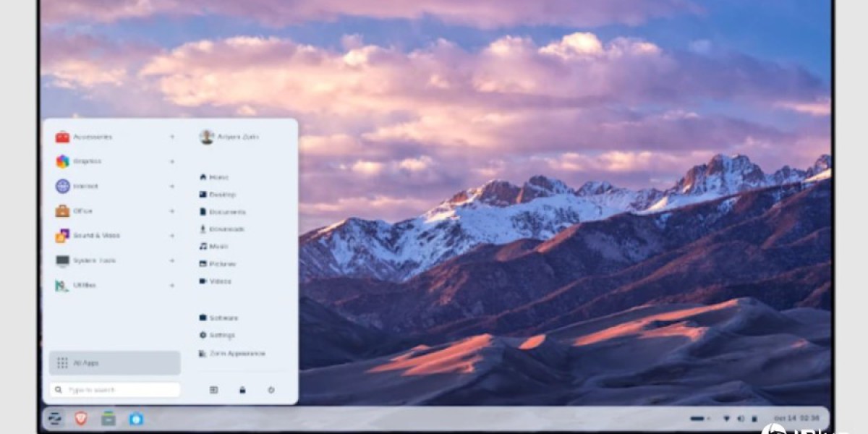Viewport: 868px width, 434px height.
Task: Open the Downloads folder shortcut
Action: tap(226, 229)
